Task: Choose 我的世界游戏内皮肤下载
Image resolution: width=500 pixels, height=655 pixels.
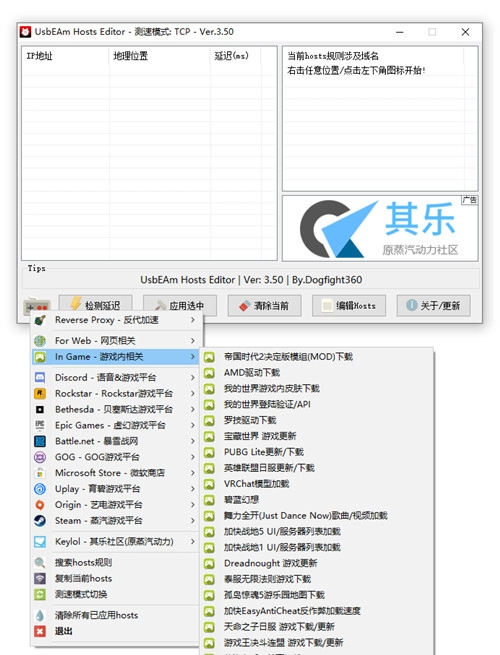Action: [x=317, y=388]
